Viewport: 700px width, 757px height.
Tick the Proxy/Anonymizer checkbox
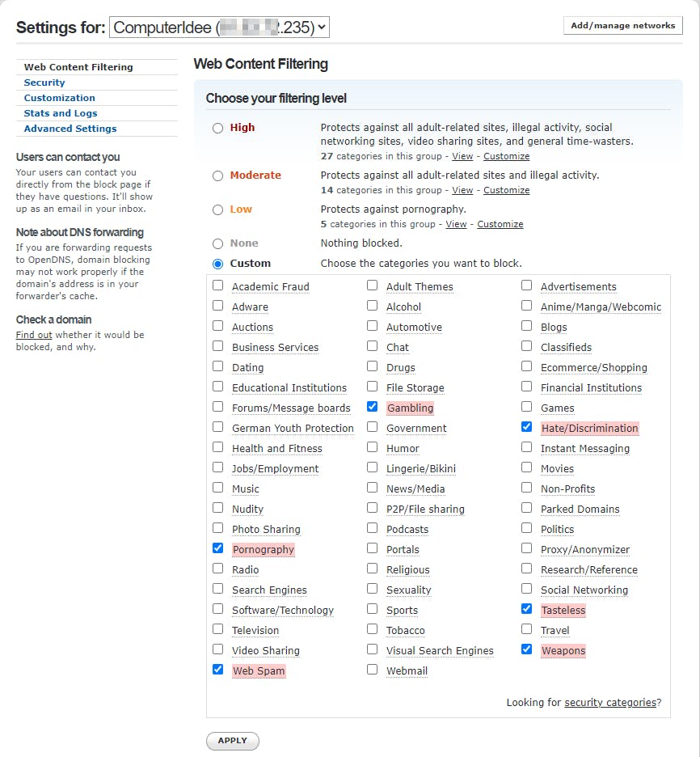tap(527, 548)
